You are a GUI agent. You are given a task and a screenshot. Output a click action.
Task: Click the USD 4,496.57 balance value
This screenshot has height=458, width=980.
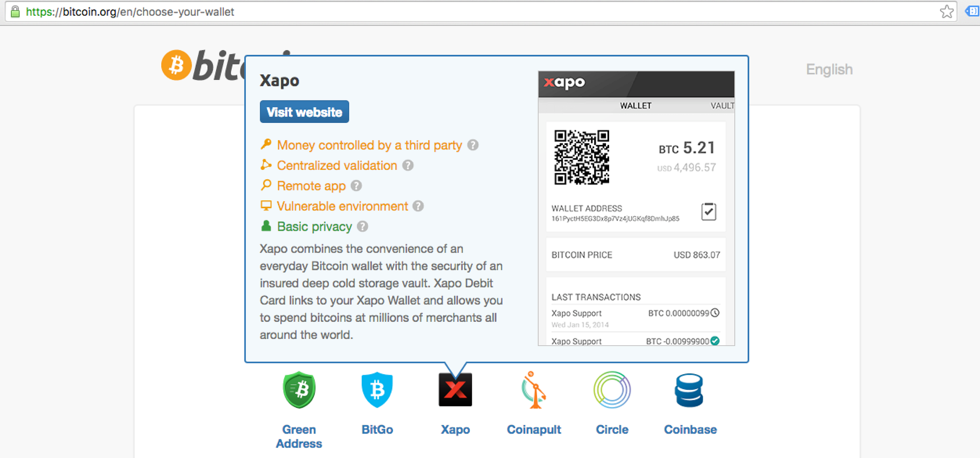686,168
